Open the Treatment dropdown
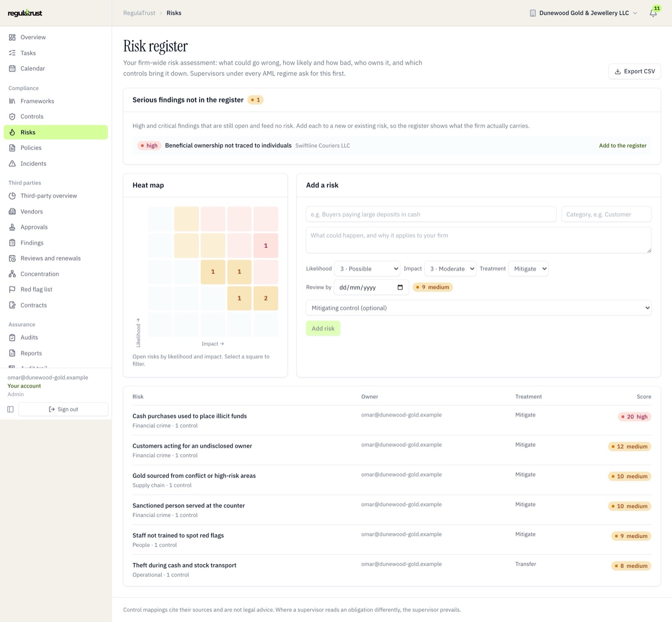 (528, 269)
